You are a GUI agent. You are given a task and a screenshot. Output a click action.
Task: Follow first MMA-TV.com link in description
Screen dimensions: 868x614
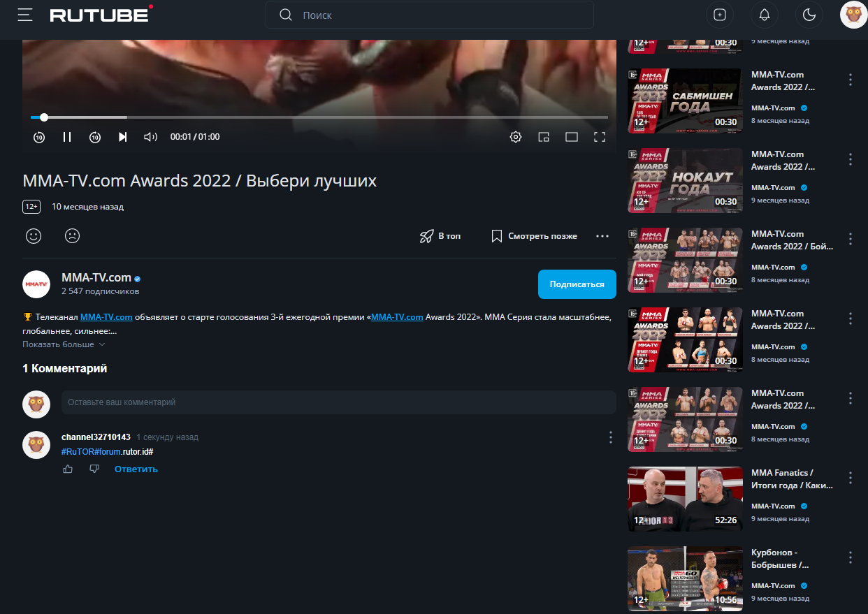[x=106, y=317]
